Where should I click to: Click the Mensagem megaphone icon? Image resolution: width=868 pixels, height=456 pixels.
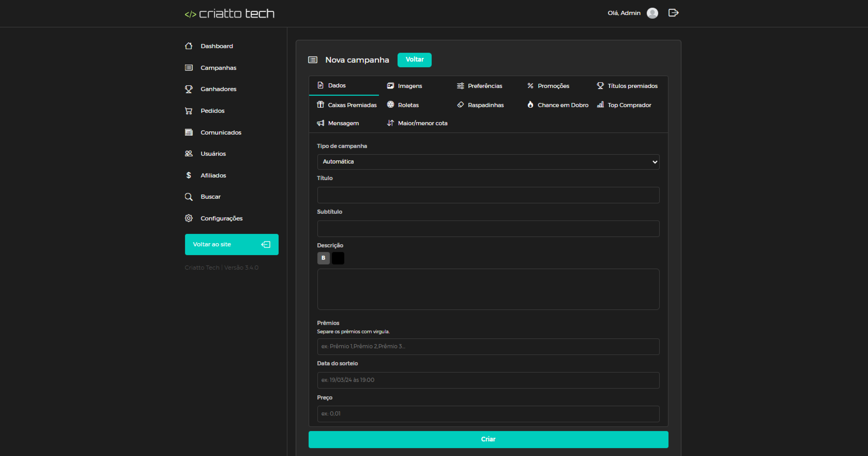[320, 123]
